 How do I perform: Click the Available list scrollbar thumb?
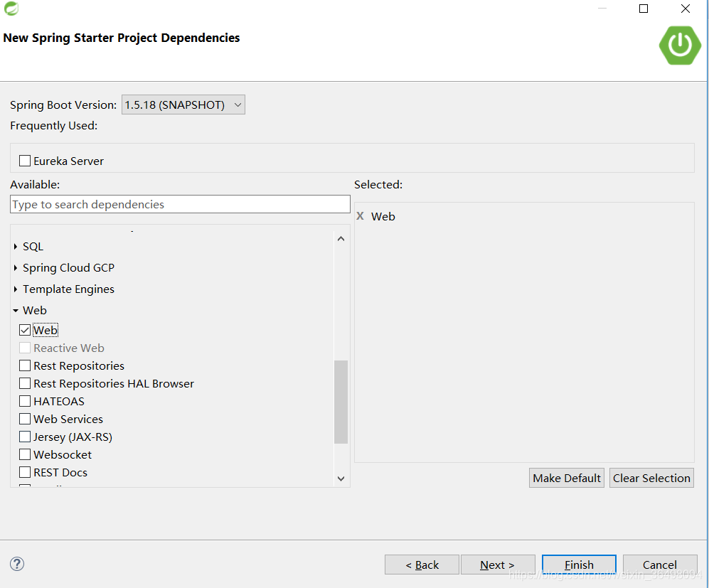point(341,402)
